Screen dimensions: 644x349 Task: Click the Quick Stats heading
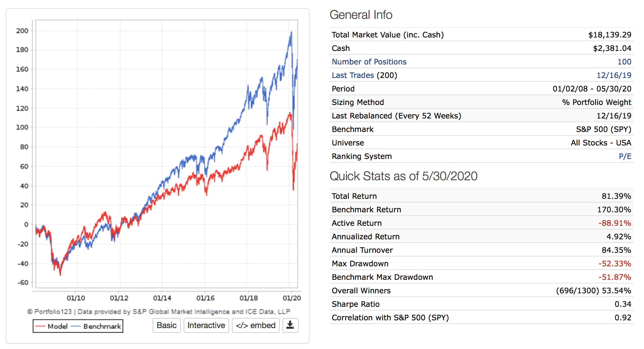click(403, 176)
